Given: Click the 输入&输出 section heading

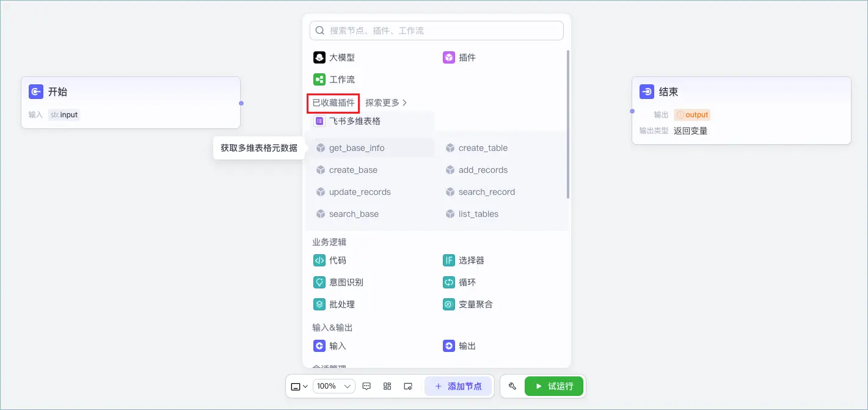Looking at the screenshot, I should 332,328.
